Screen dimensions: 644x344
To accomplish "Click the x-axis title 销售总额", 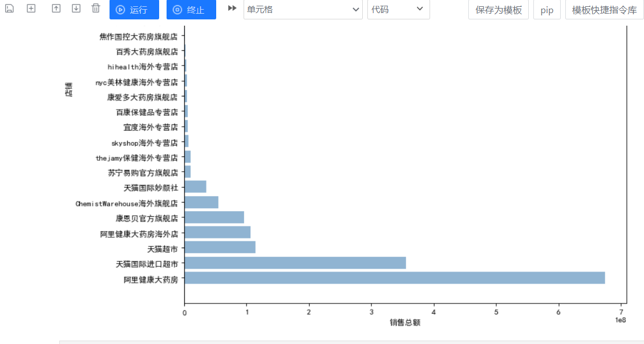I will [405, 323].
